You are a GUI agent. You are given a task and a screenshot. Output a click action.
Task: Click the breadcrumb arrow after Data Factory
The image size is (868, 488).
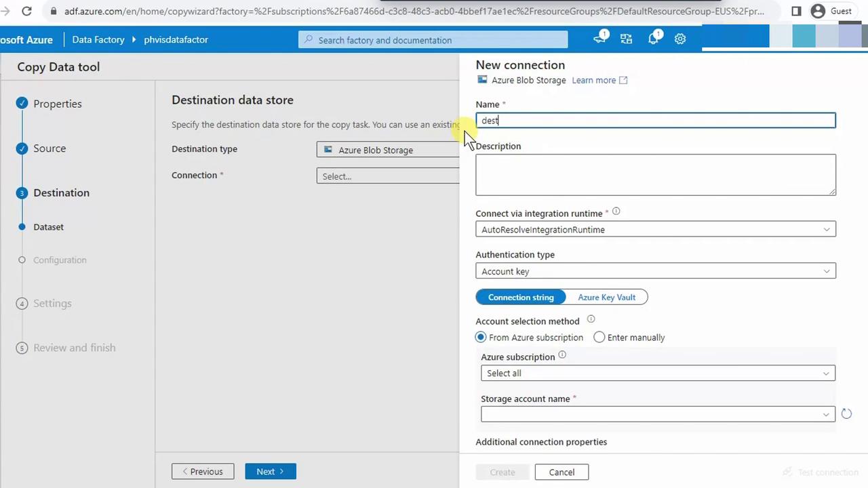coord(134,39)
